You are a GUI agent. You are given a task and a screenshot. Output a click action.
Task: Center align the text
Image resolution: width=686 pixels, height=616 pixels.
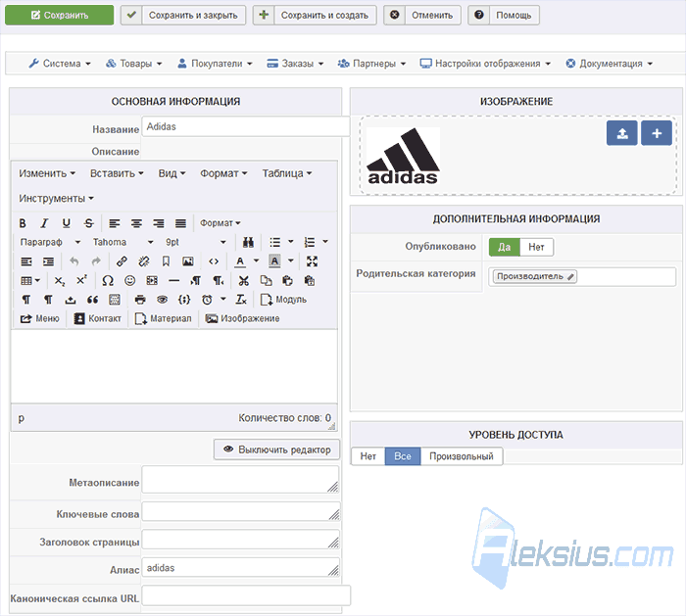136,223
